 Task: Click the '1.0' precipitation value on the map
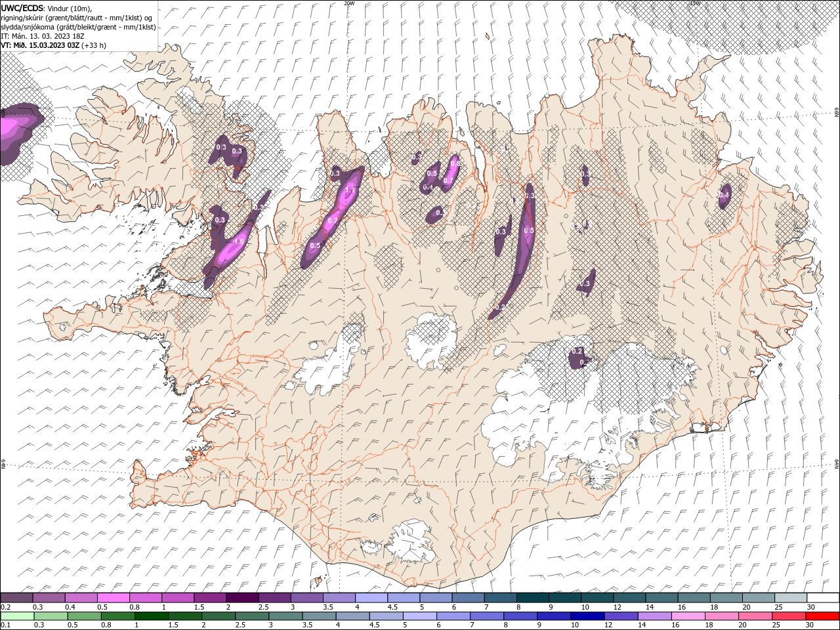pyautogui.click(x=239, y=242)
